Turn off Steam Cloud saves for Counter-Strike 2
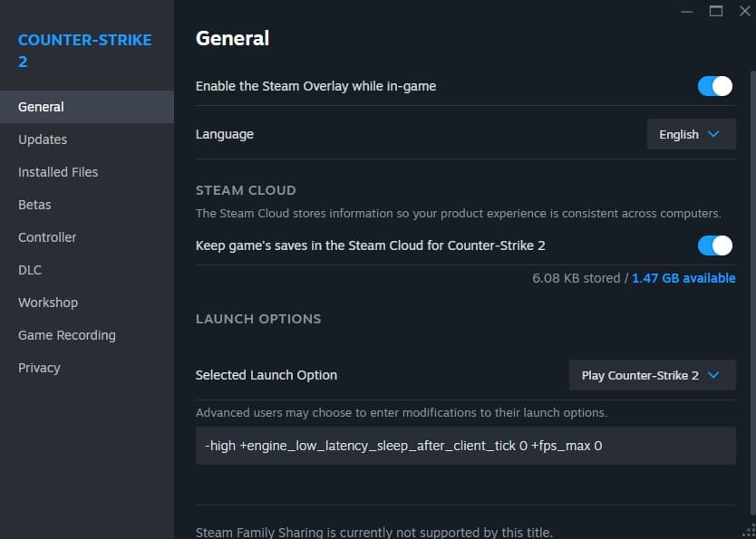The width and height of the screenshot is (756, 539). pos(714,245)
